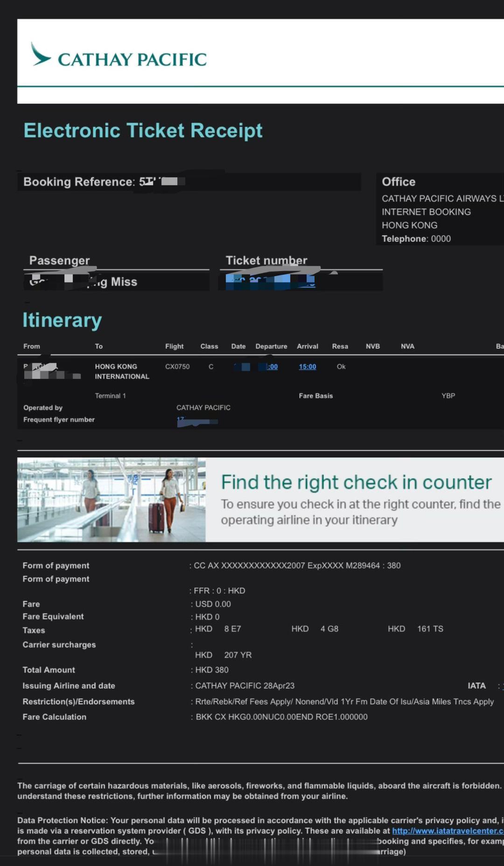
Task: Select fare value 'USD 0.00'
Action: (x=213, y=604)
